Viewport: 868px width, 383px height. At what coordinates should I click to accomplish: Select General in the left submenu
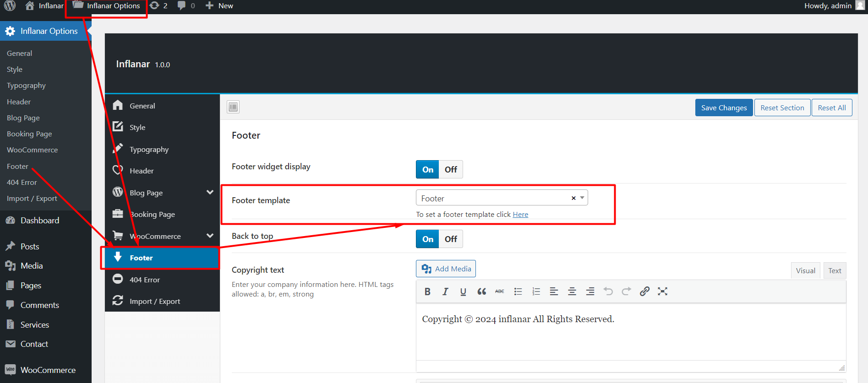tap(19, 54)
